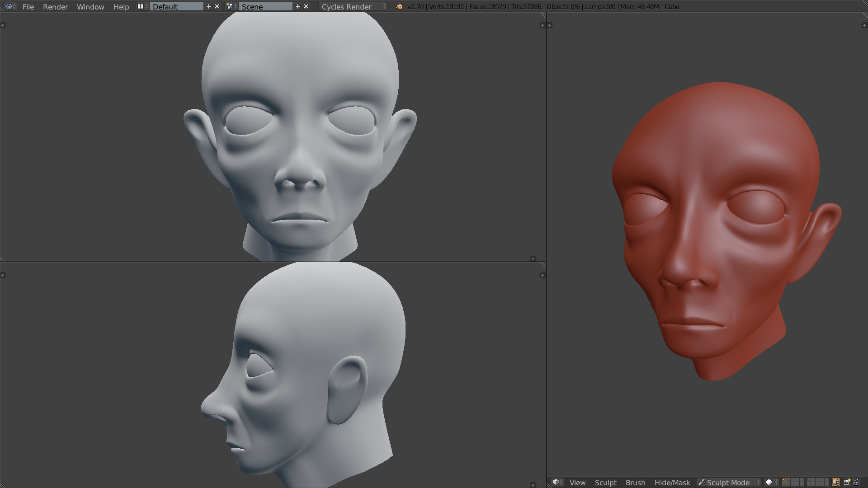This screenshot has height=488, width=868.
Task: Open the Hide/Mask menu
Action: (x=672, y=483)
